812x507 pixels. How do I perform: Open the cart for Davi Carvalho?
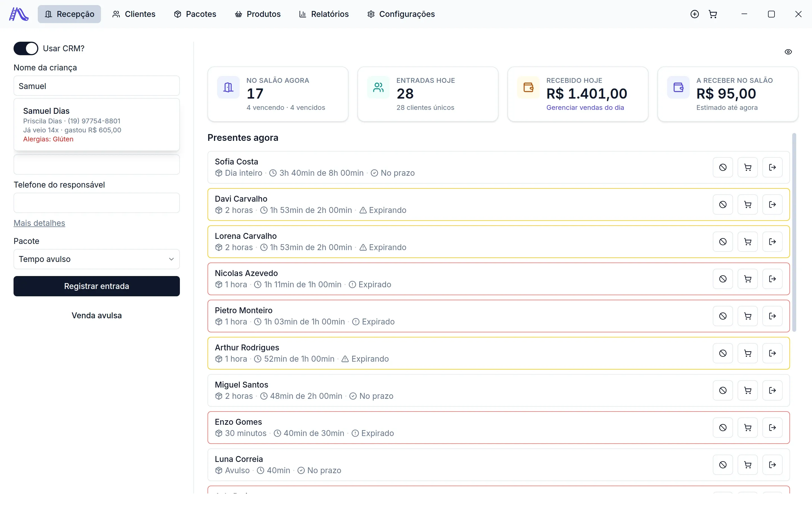point(748,204)
